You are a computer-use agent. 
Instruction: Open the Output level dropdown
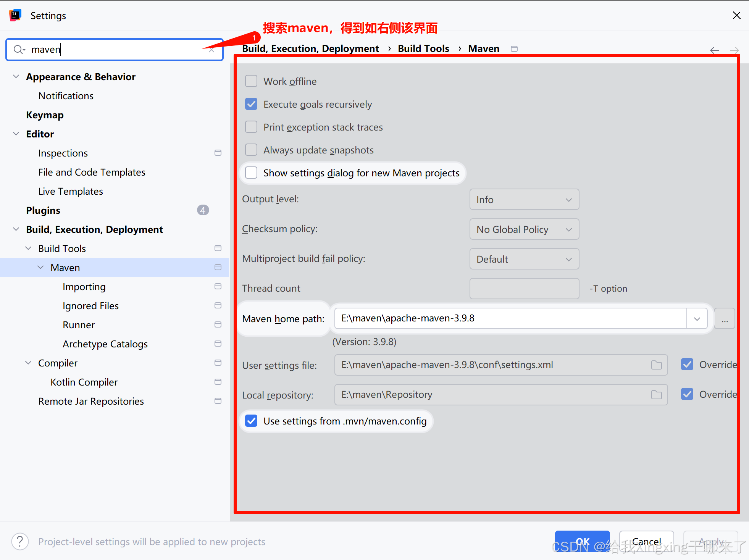click(524, 200)
